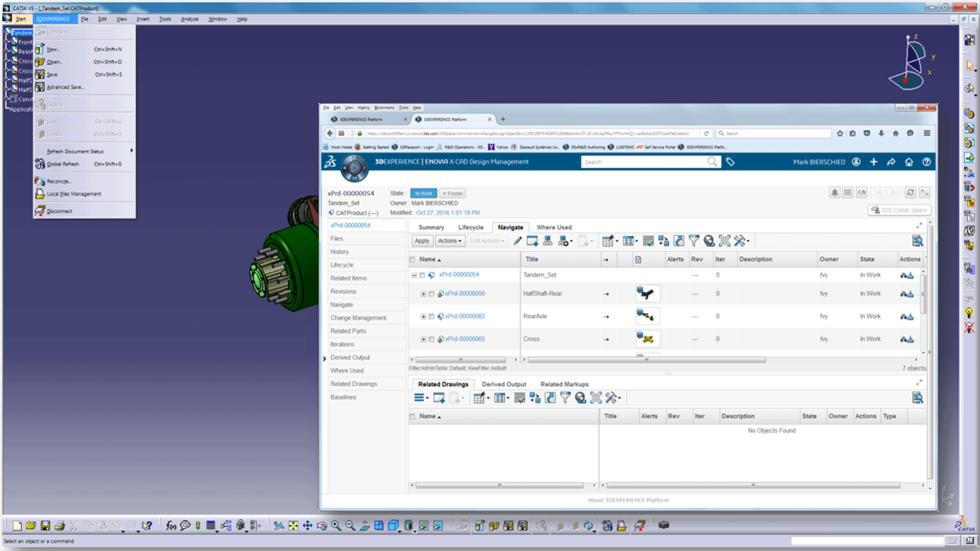Expand the xPrd-00000056 HalfShaft-Rear node

point(423,294)
